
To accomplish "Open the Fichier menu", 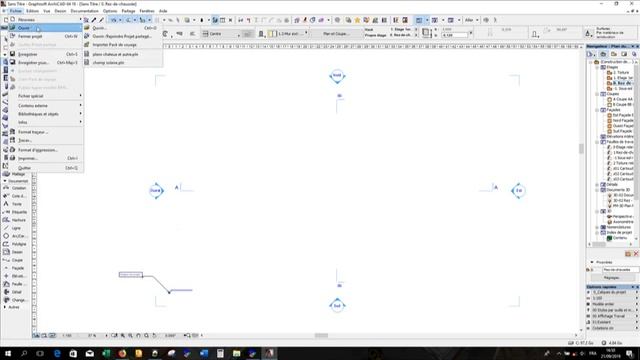I will click(x=16, y=11).
